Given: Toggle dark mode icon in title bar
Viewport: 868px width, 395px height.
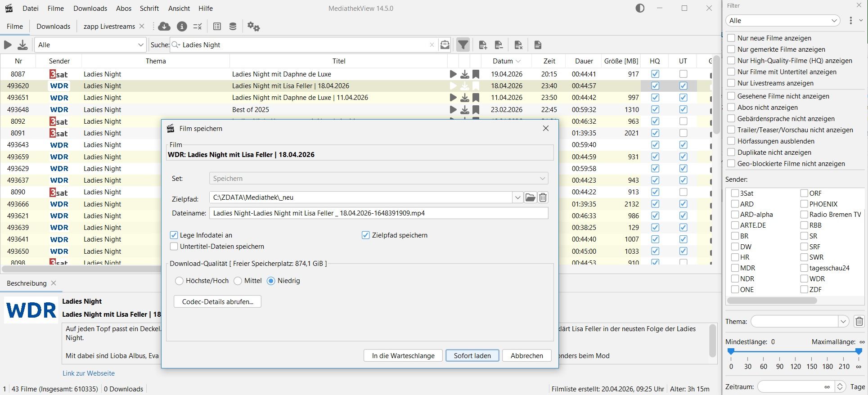Looking at the screenshot, I should [x=640, y=9].
